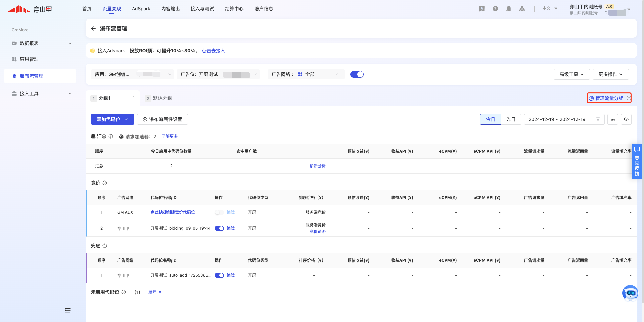Open the notification bell icon

[509, 9]
